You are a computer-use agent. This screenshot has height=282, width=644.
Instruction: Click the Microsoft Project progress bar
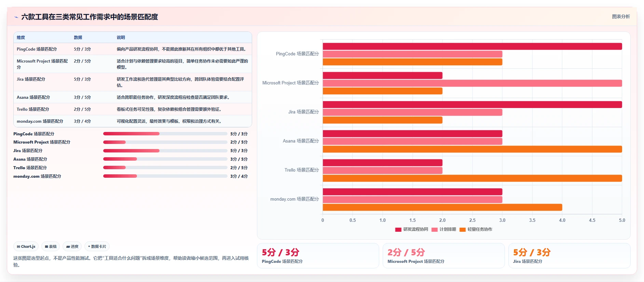coord(165,142)
